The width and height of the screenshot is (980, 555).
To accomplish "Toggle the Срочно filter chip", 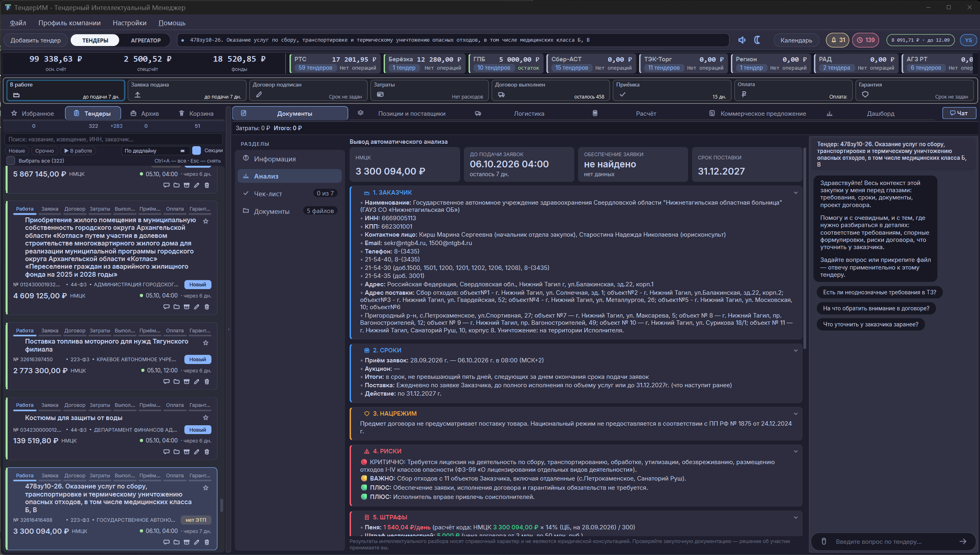I will click(x=44, y=151).
